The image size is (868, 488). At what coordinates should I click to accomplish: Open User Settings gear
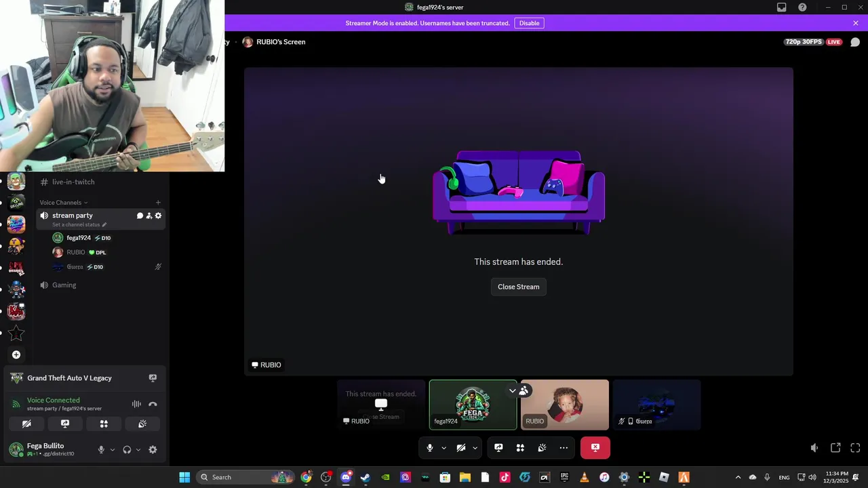tap(153, 449)
